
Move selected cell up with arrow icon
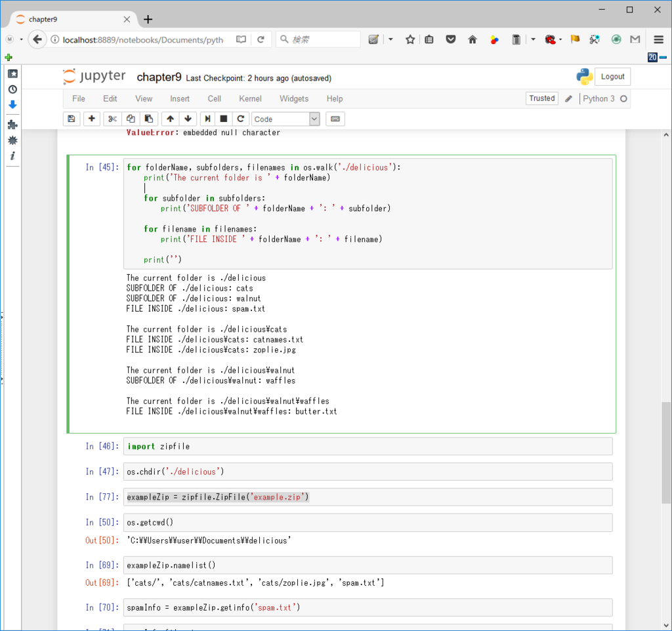click(x=169, y=119)
